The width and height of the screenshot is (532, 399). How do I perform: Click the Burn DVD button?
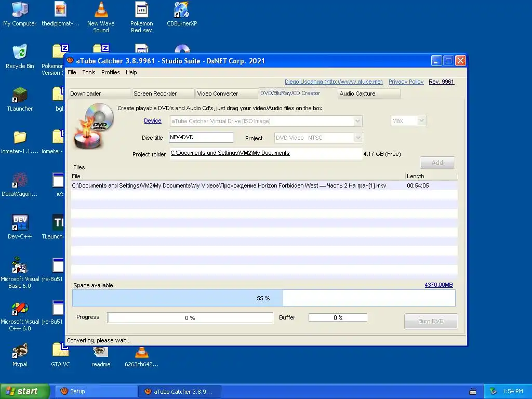pos(431,321)
